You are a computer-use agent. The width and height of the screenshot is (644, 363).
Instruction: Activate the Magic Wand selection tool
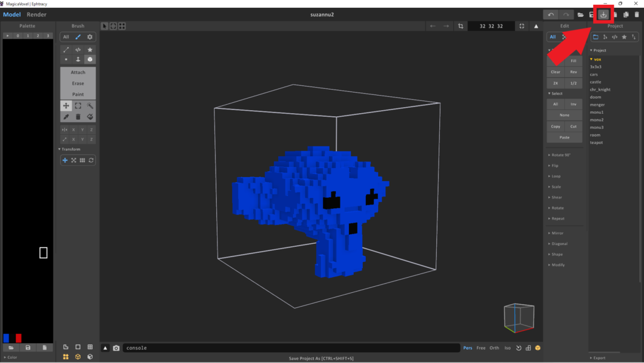pos(90,106)
